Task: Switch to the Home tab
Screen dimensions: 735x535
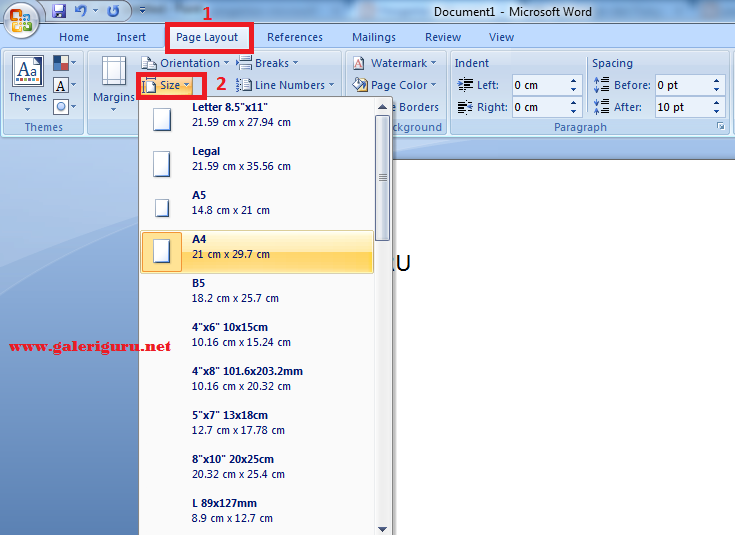Action: (74, 37)
